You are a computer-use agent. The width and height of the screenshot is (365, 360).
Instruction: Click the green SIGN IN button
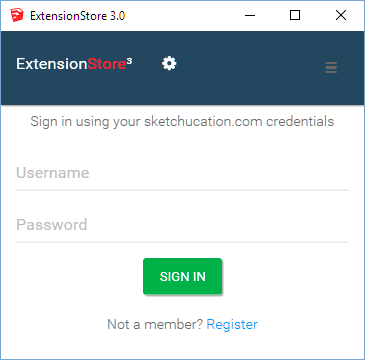[182, 276]
